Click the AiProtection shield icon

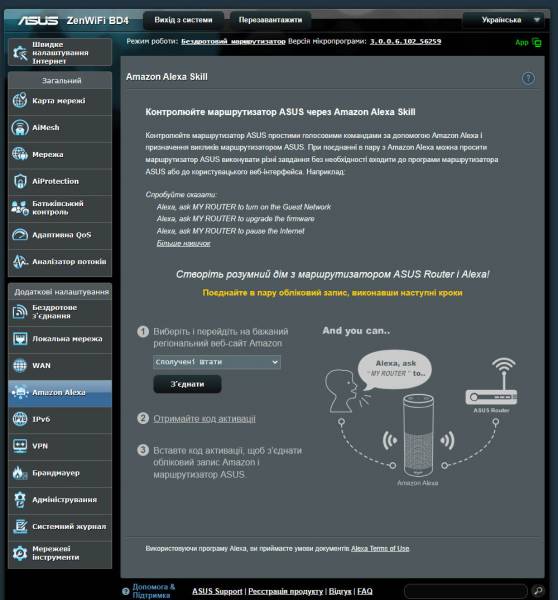(20, 181)
